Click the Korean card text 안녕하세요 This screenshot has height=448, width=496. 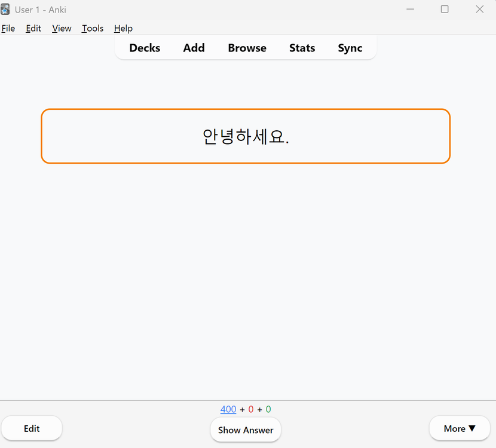(246, 137)
